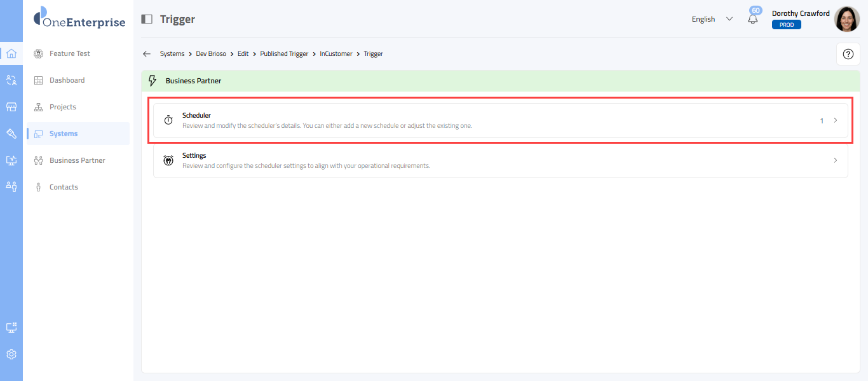
Task: Click the InCustomer breadcrumb link
Action: (336, 54)
